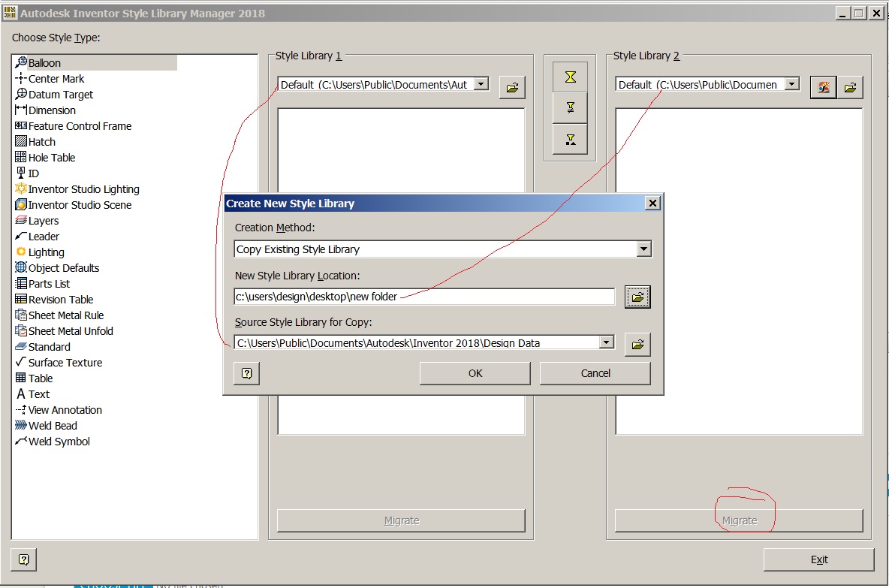The height and width of the screenshot is (588, 889).
Task: Open help in Create New Style Library dialog
Action: [247, 373]
